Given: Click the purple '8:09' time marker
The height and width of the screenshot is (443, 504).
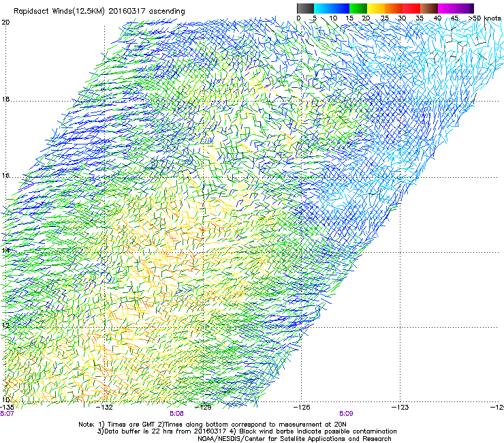Looking at the screenshot, I should click(x=346, y=414).
